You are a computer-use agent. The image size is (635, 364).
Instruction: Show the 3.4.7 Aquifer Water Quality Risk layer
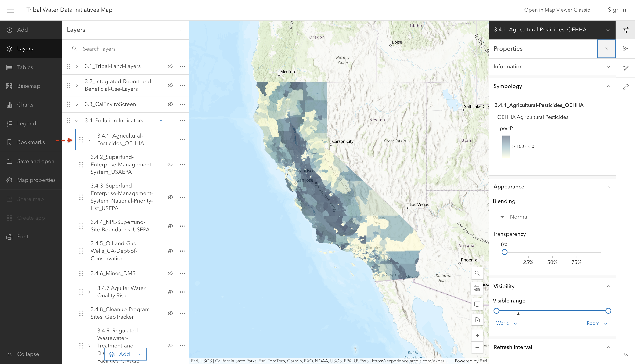tap(170, 292)
